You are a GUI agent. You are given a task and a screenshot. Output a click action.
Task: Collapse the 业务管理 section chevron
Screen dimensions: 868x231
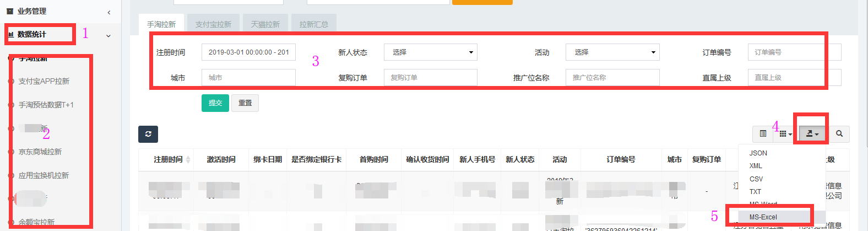click(x=109, y=12)
